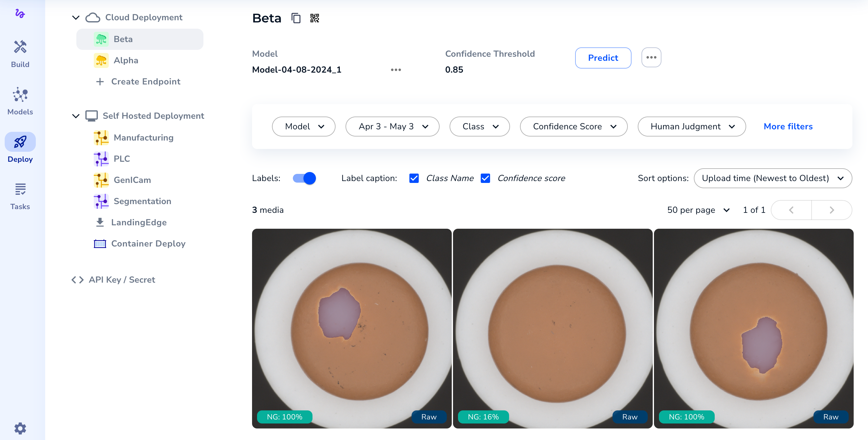Open the Manufacturing deployment item

[143, 137]
